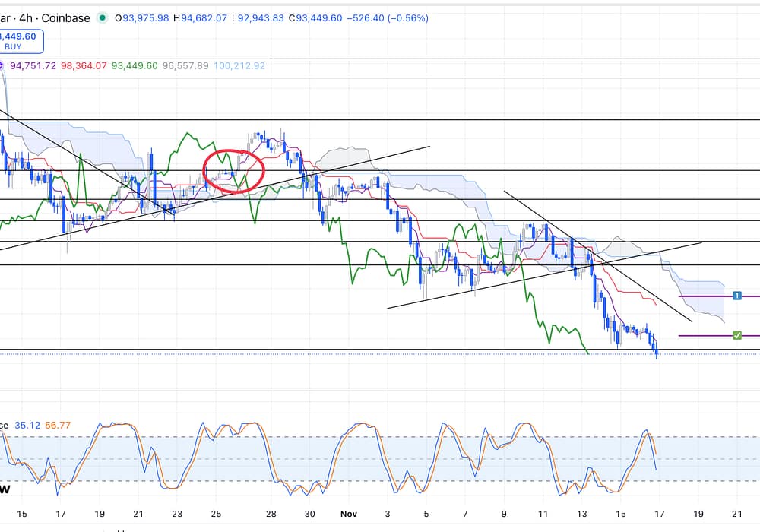Click the green 93,449.60 indicator value
Image resolution: width=760 pixels, height=532 pixels.
coord(135,66)
